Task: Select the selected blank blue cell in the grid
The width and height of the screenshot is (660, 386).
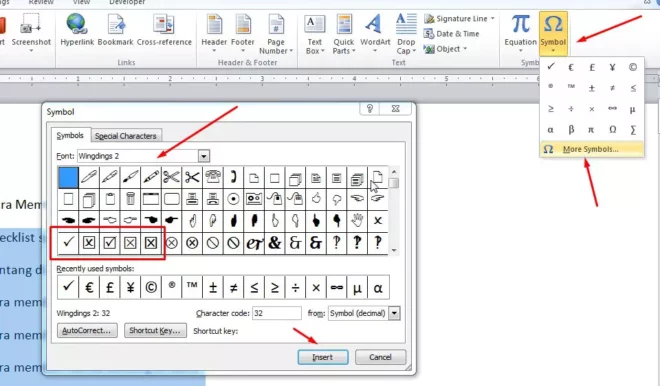Action: (68, 177)
